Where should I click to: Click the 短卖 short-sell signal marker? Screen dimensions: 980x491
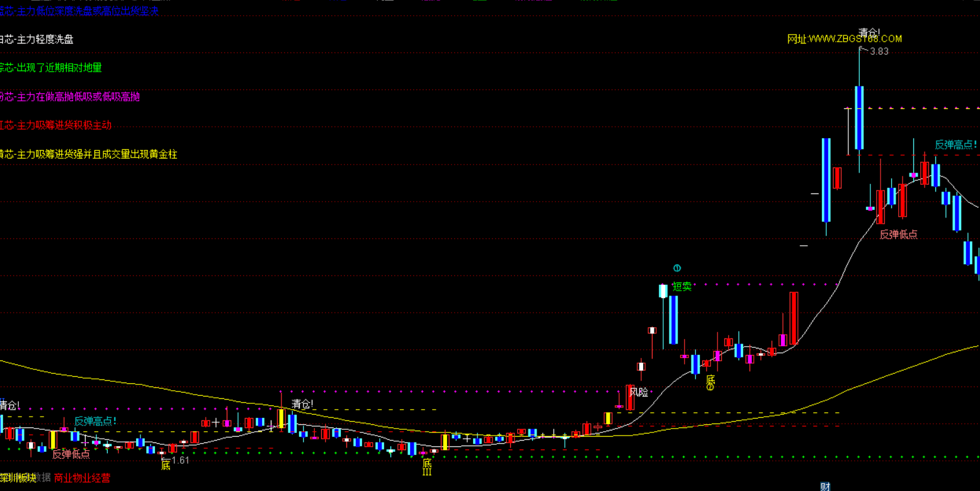click(681, 287)
